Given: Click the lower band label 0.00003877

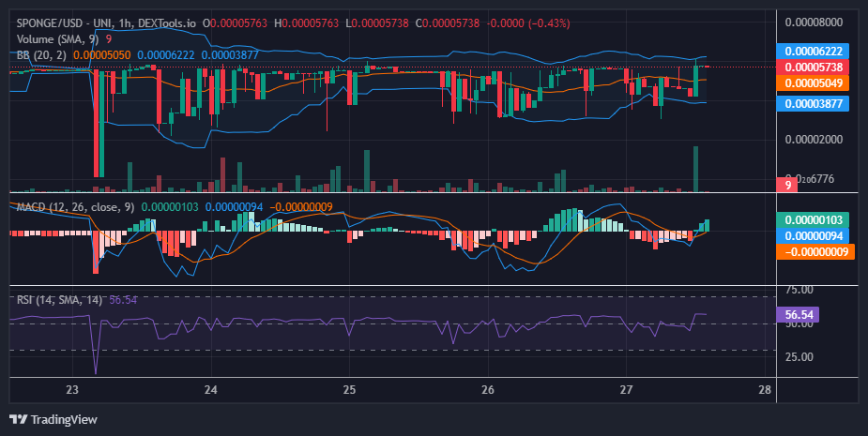Looking at the screenshot, I should [x=813, y=103].
